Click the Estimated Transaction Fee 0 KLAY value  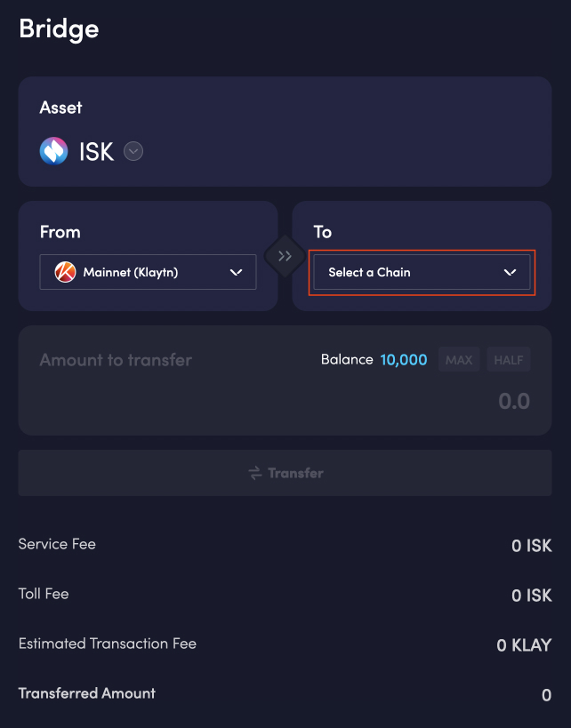pos(524,645)
